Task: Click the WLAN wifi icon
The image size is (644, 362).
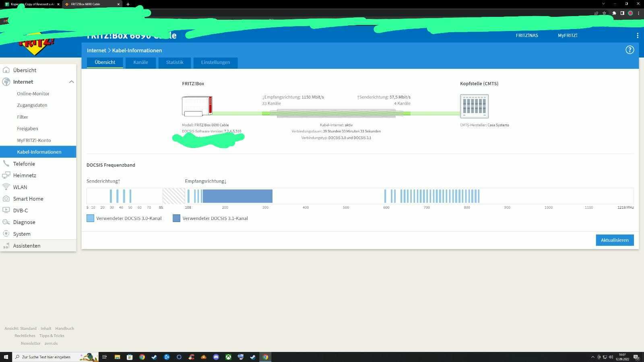Action: [6, 187]
